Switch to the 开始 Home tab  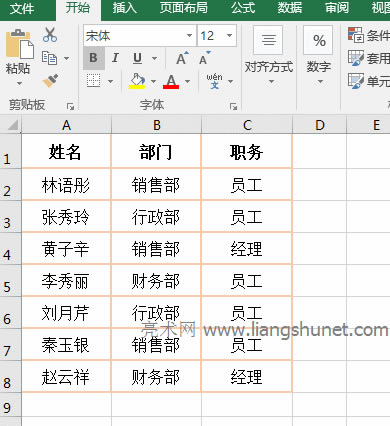(x=78, y=8)
